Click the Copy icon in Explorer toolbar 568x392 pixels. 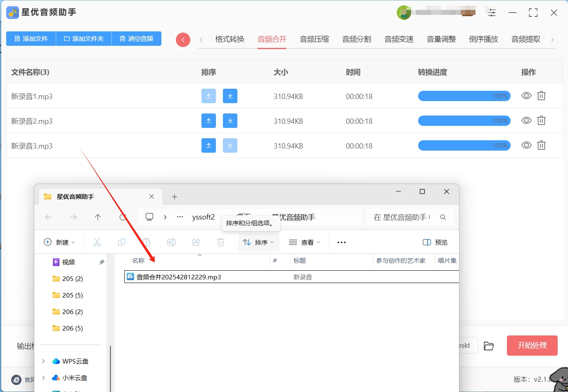(122, 242)
